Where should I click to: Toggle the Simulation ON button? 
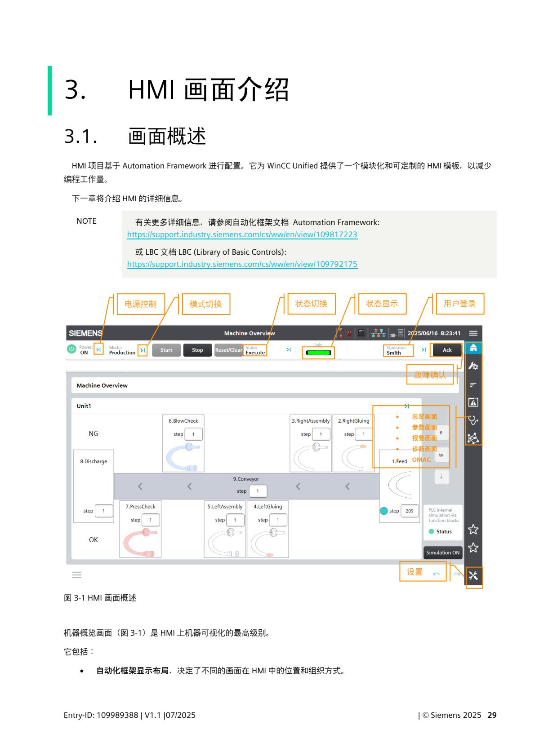(x=443, y=553)
